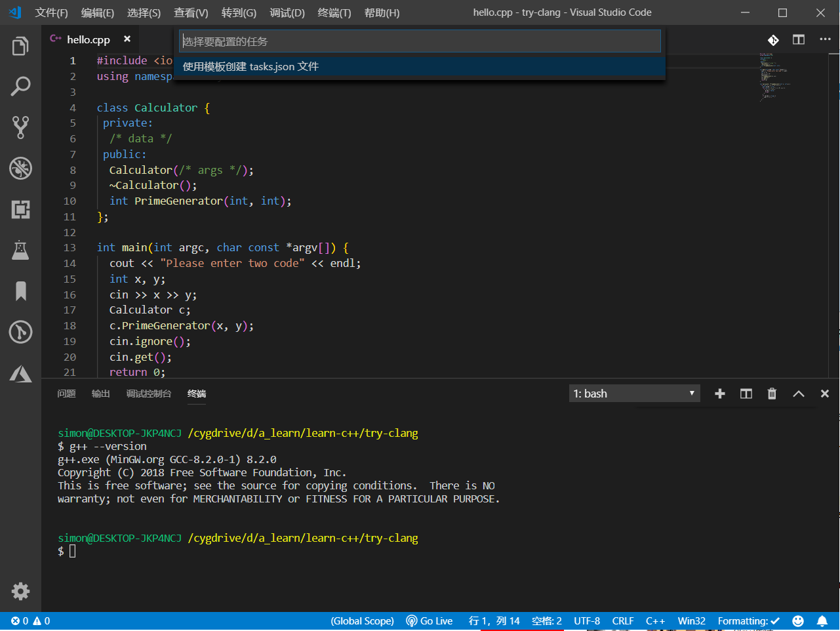Toggle Formatting checkmark in status bar
Viewport: 840px width, 631px height.
749,621
